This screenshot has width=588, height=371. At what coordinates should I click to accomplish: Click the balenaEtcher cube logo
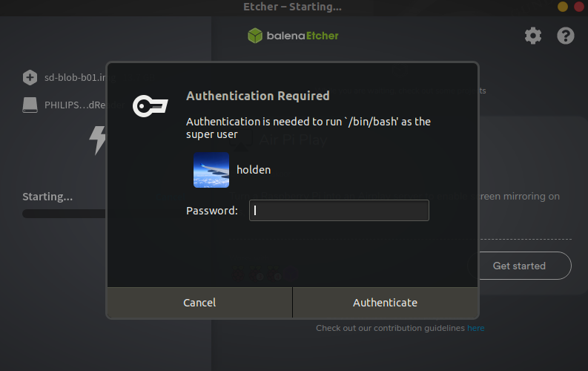pos(255,36)
